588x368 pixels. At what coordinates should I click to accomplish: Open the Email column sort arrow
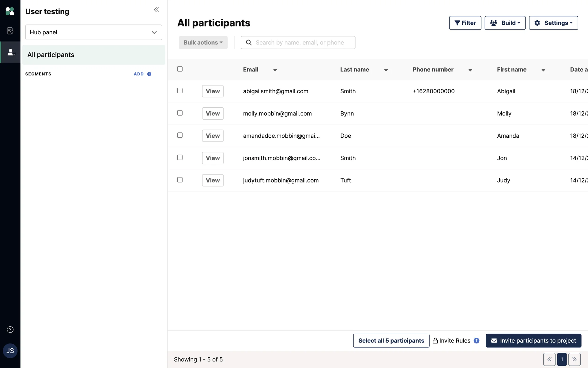click(275, 70)
